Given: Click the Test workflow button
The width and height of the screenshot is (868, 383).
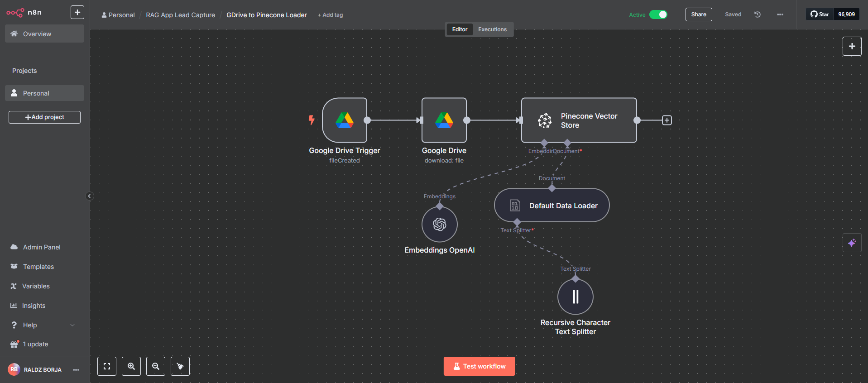Looking at the screenshot, I should (x=480, y=366).
